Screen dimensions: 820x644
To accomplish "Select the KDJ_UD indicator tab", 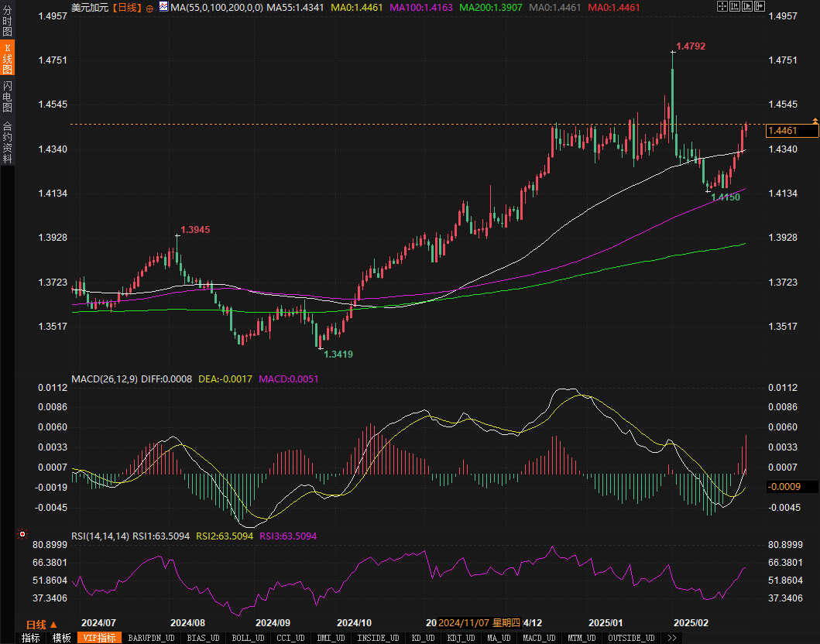I will tap(461, 638).
